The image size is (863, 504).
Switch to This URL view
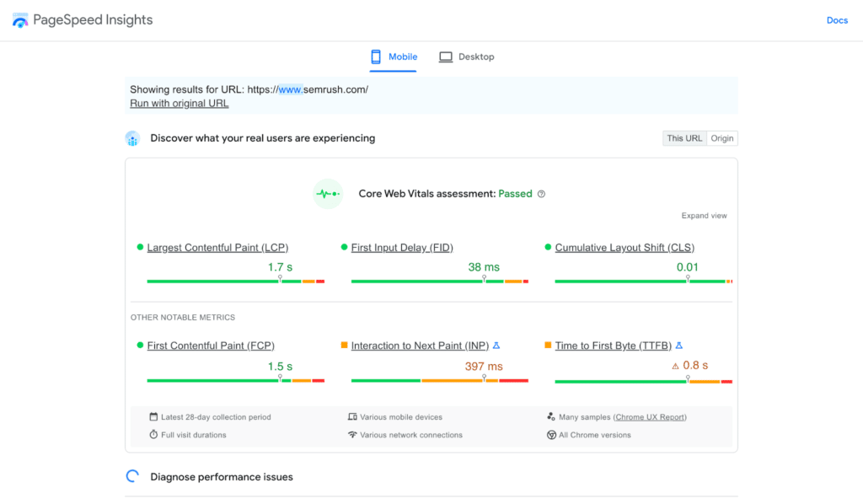684,138
